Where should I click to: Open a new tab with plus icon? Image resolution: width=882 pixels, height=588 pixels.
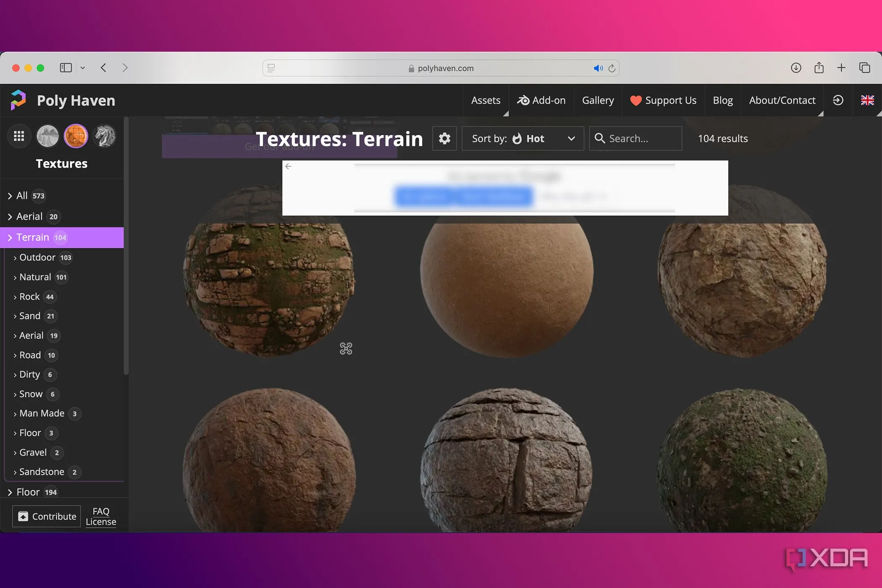click(841, 68)
